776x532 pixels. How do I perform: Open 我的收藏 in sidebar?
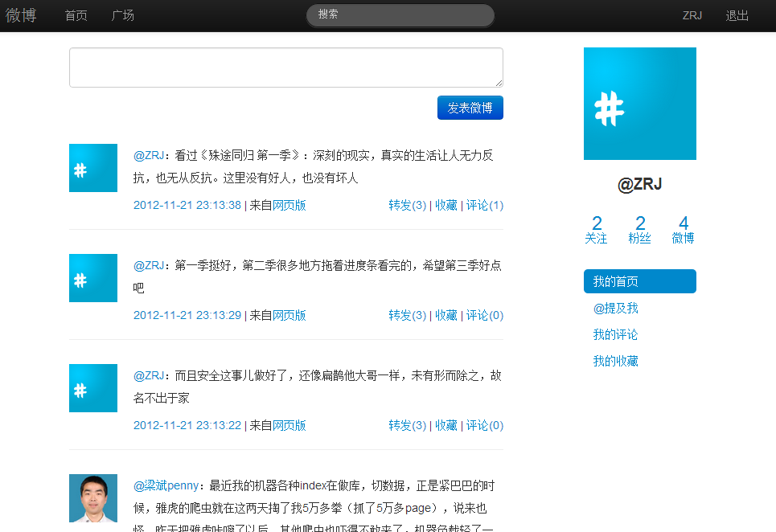pos(615,361)
